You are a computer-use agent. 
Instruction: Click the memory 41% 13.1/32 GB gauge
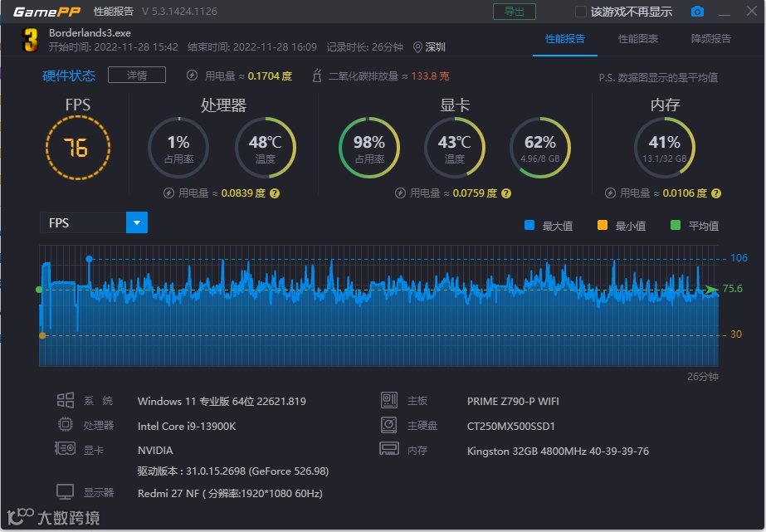pos(665,148)
